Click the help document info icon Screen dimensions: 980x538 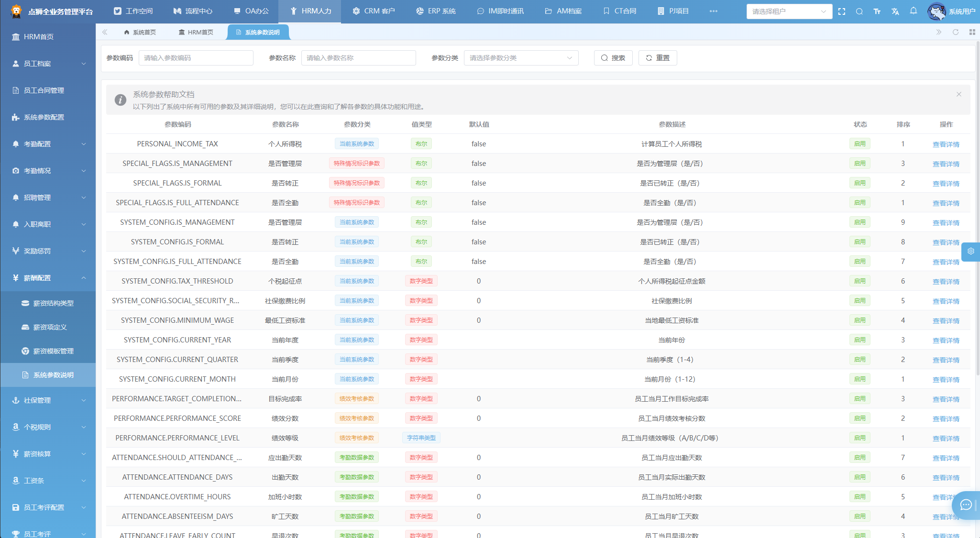pos(121,100)
